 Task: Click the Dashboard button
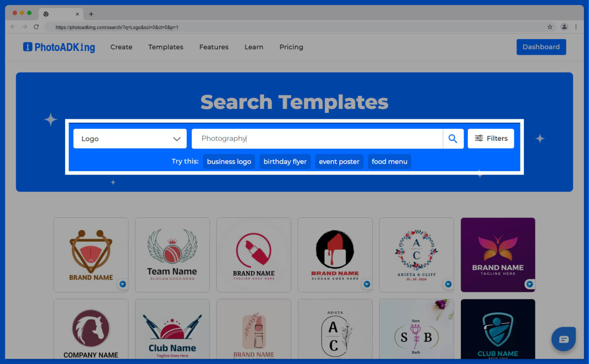[541, 47]
